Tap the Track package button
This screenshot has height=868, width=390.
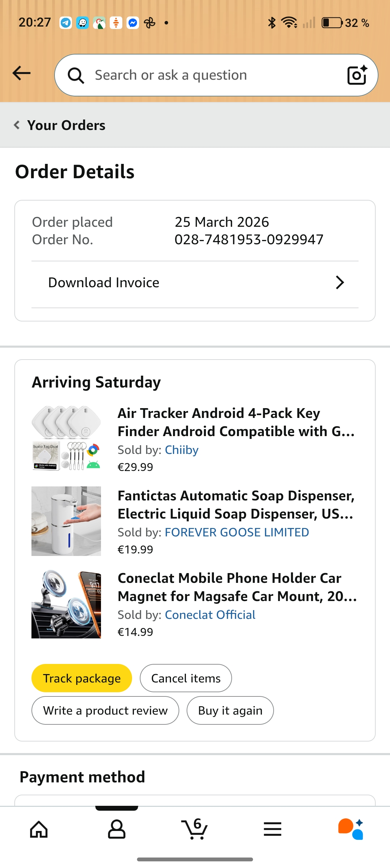pos(82,678)
